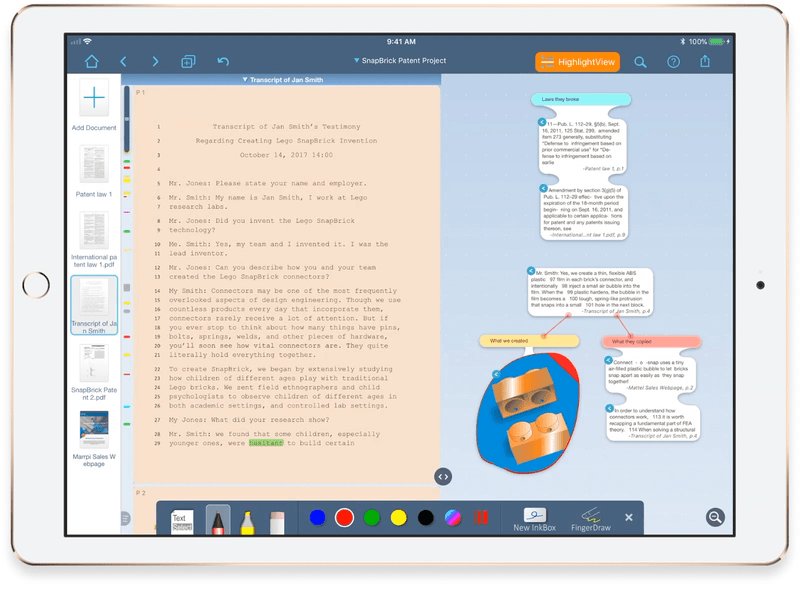The image size is (800, 600).
Task: Click the document's vertical scrollbar thumb
Action: point(127,119)
